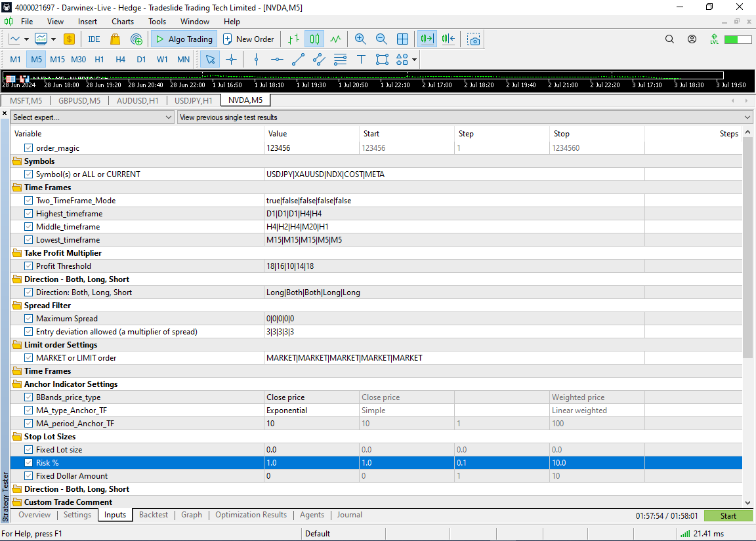Screen dimensions: 756x541
Task: Click the tile windows grid icon
Action: tap(402, 39)
